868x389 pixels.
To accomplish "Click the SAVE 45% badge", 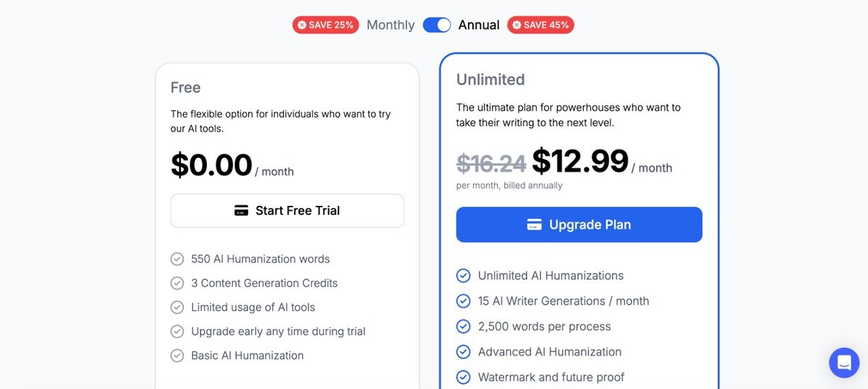I will pyautogui.click(x=540, y=25).
